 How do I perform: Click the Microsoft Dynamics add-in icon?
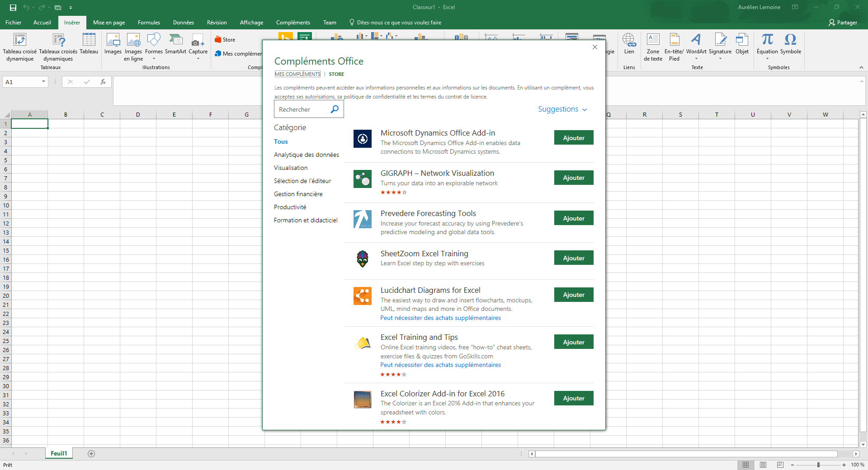coord(363,139)
